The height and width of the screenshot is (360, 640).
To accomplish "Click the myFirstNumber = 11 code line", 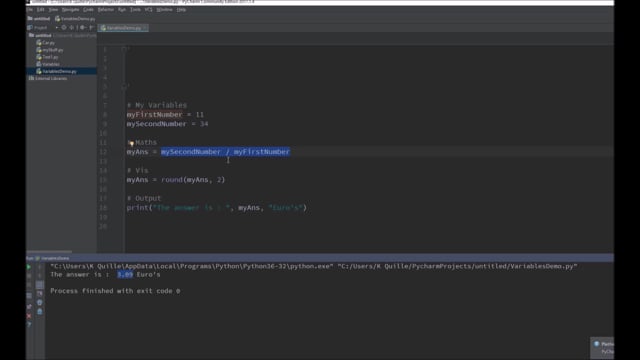I will coord(165,115).
